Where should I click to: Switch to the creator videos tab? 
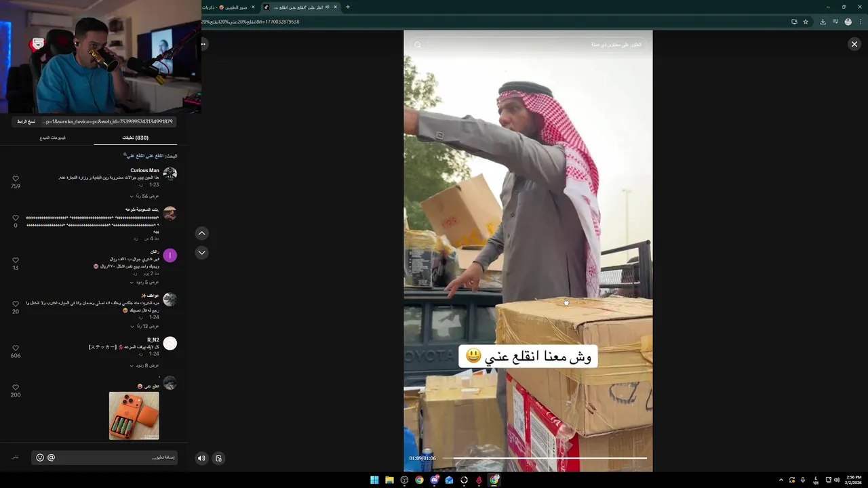coord(53,138)
